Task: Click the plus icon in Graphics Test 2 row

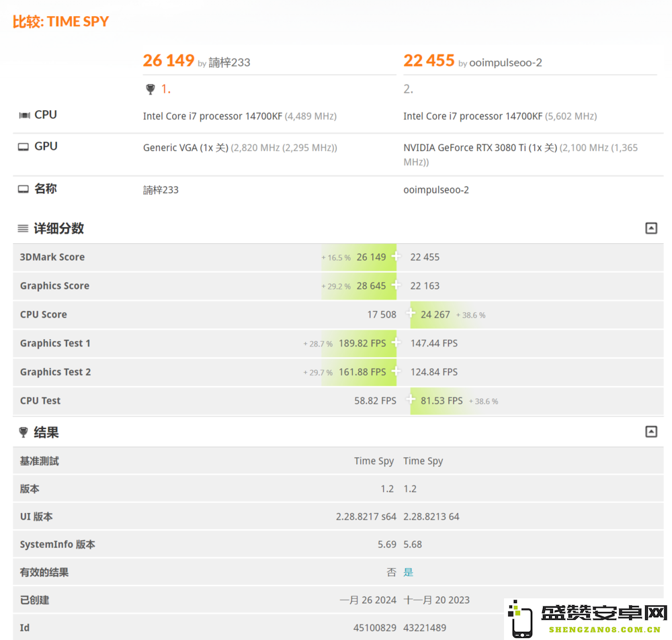Action: coord(396,371)
